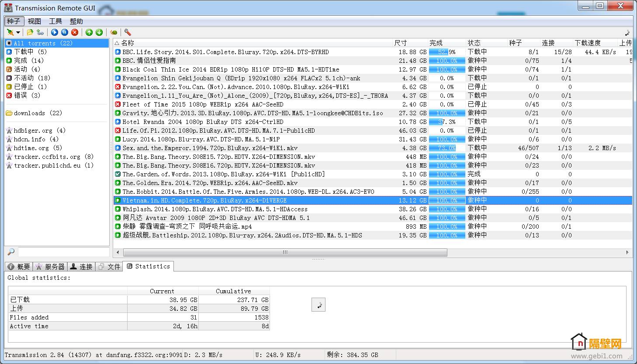Sort by 尺寸 column header
This screenshot has width=637, height=364.
(410, 43)
